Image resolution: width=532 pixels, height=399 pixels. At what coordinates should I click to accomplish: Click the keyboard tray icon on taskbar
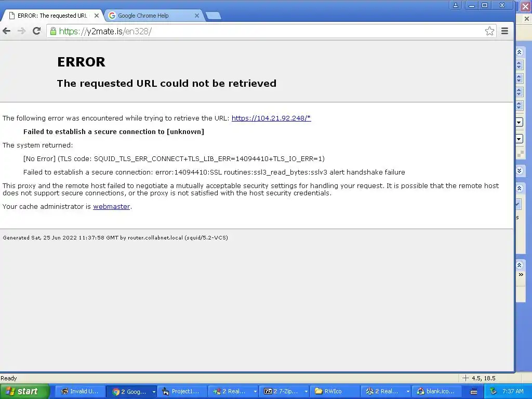click(474, 392)
